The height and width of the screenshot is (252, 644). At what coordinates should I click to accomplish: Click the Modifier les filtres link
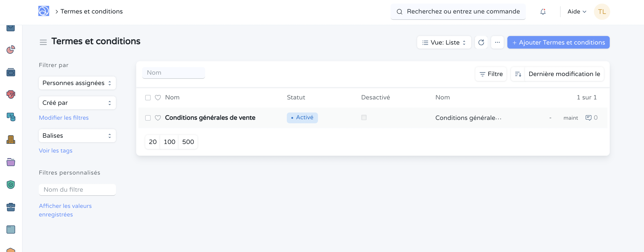(64, 117)
